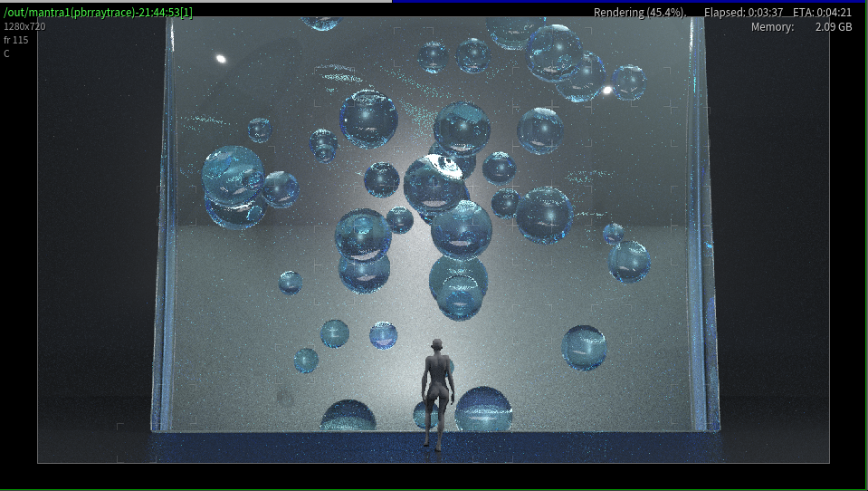Screen dimensions: 868x491
Task: Click the render progress bar at top
Action: [x=434, y=2]
